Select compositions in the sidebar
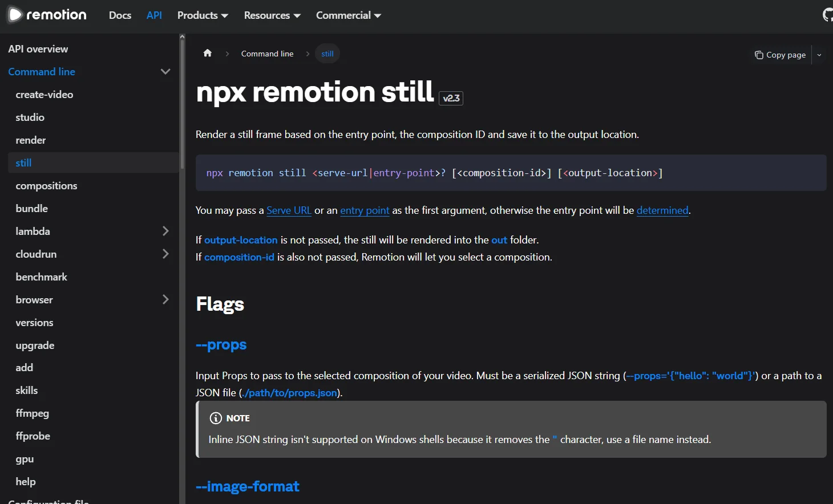The height and width of the screenshot is (504, 833). tap(46, 186)
